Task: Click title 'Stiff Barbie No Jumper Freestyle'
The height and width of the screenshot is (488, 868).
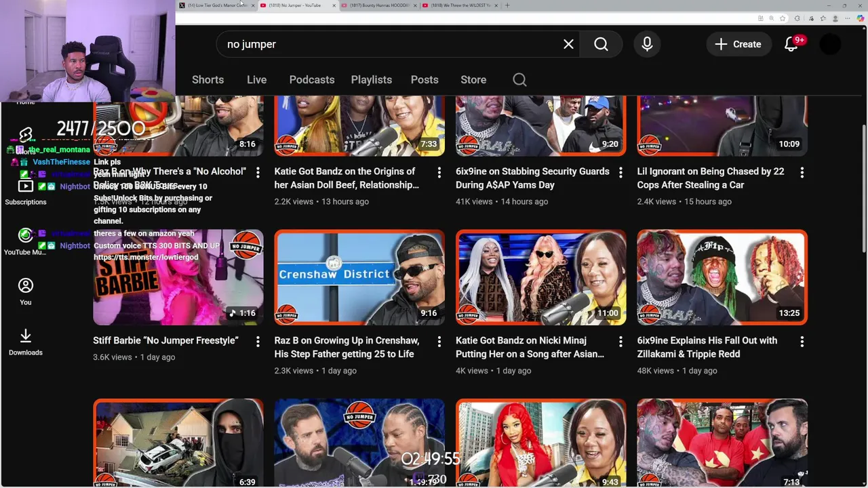Action: pyautogui.click(x=165, y=340)
